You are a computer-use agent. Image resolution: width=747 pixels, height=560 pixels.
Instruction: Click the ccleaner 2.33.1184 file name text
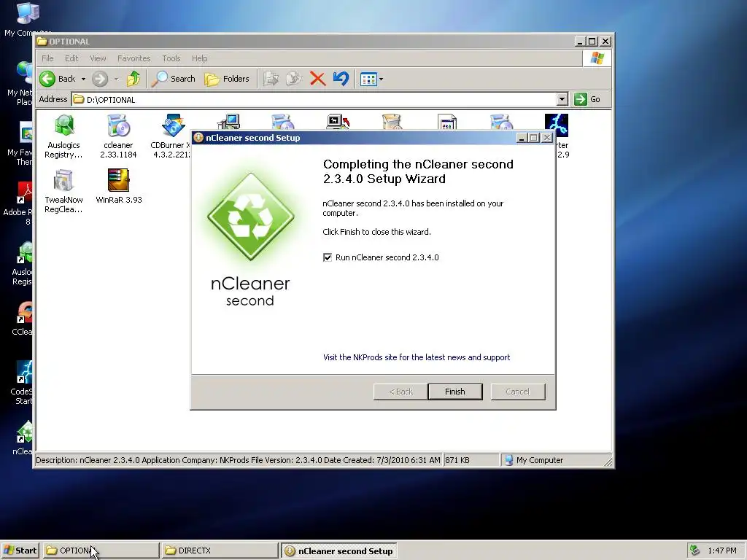118,150
